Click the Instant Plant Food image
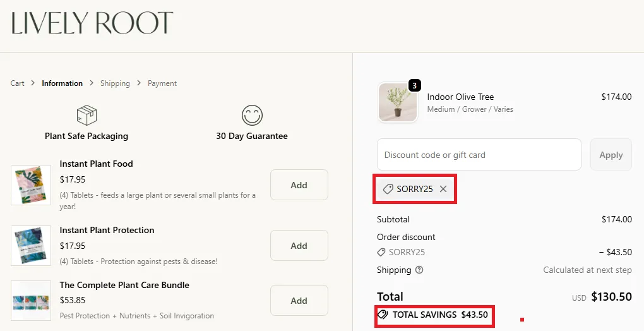Image resolution: width=644 pixels, height=331 pixels. (x=31, y=184)
